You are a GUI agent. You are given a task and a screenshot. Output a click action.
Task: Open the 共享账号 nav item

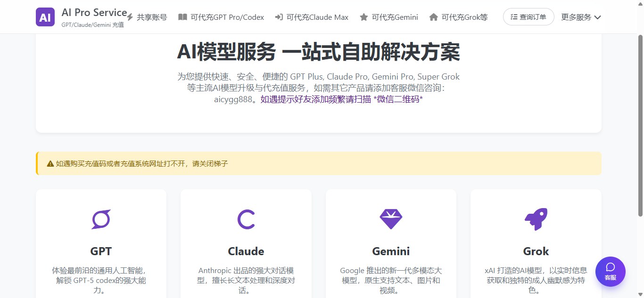pos(147,17)
